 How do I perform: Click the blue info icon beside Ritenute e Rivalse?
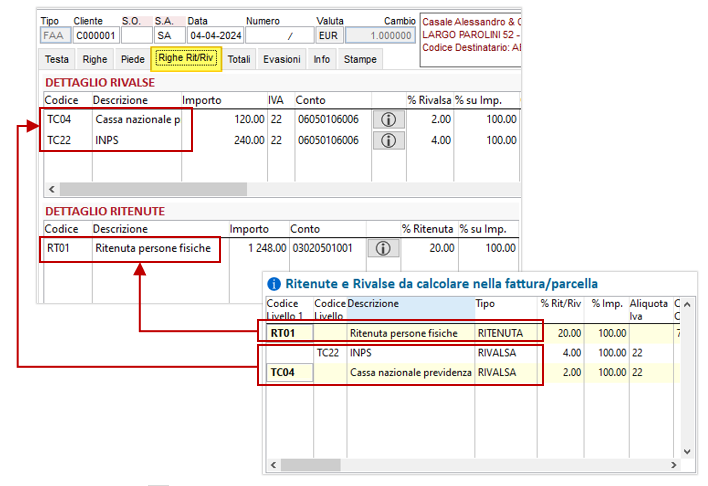(x=274, y=284)
